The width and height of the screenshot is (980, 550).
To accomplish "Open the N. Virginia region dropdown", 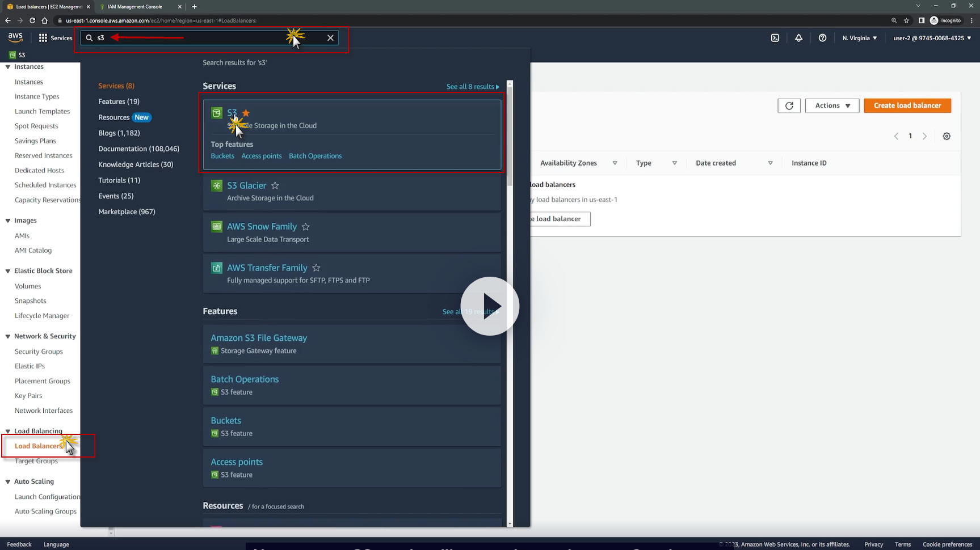I will pos(860,38).
